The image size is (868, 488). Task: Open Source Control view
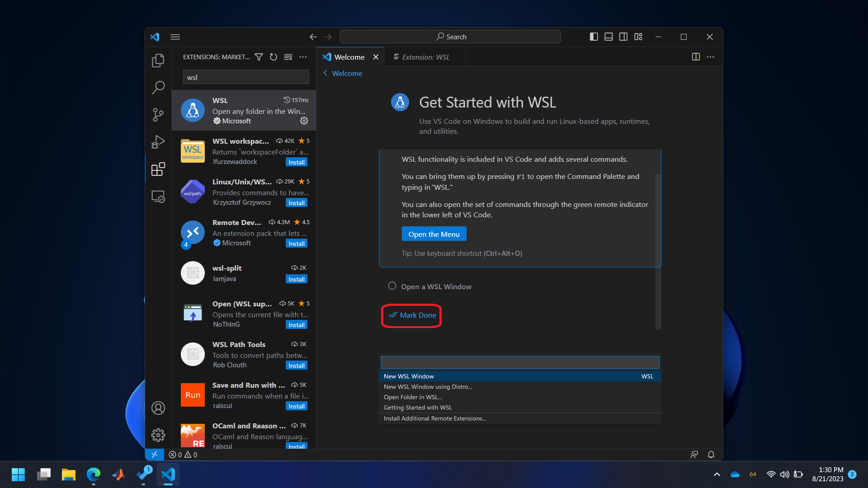pyautogui.click(x=158, y=114)
